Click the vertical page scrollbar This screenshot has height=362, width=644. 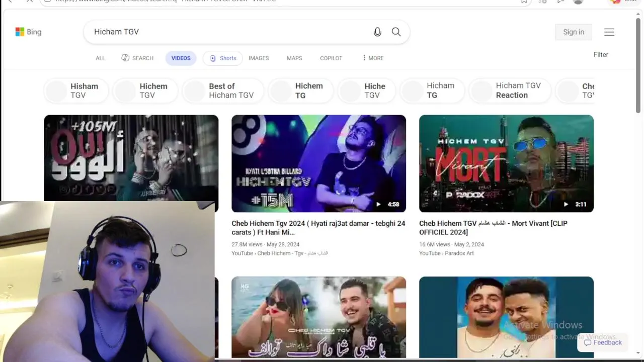point(638,65)
